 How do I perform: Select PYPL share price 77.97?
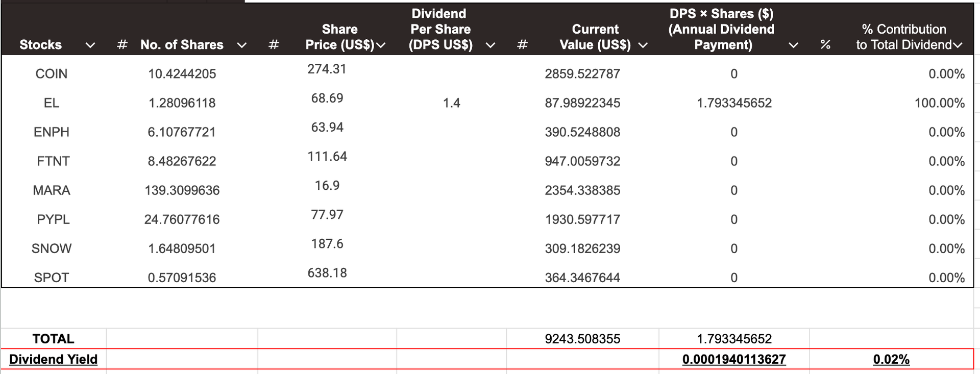pos(327,214)
